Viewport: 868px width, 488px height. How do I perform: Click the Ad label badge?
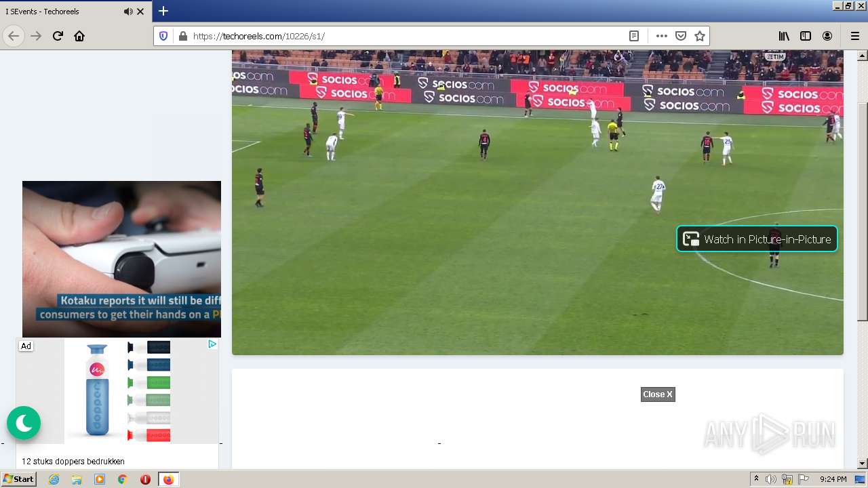coord(26,346)
